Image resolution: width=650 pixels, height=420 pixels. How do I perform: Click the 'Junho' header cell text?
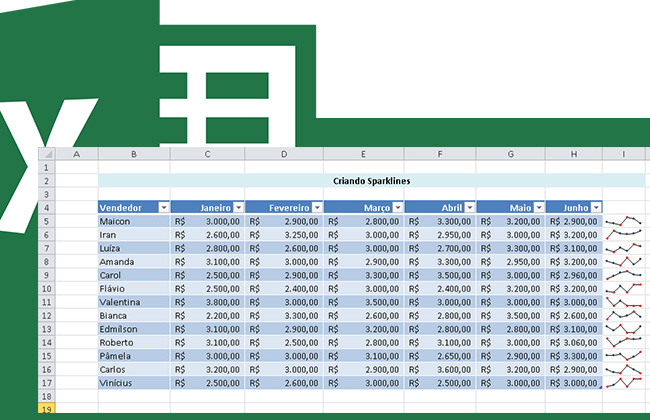tap(576, 208)
